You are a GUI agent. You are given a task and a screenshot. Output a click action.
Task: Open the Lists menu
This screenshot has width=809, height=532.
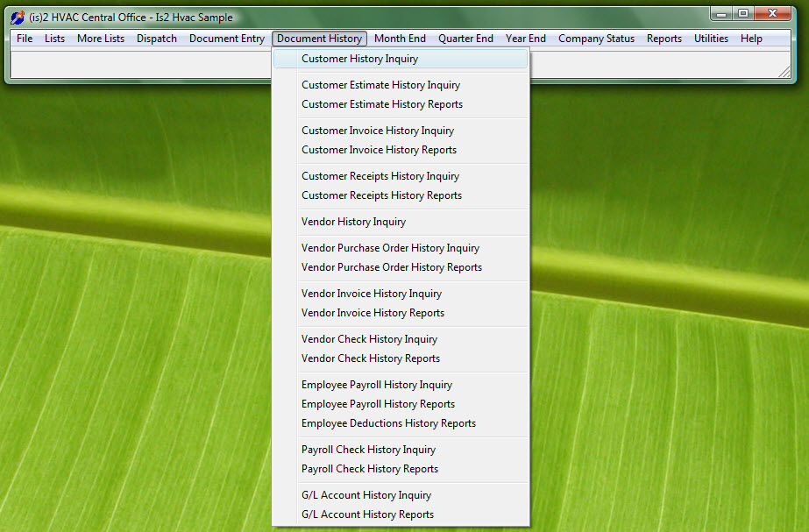pyautogui.click(x=54, y=39)
